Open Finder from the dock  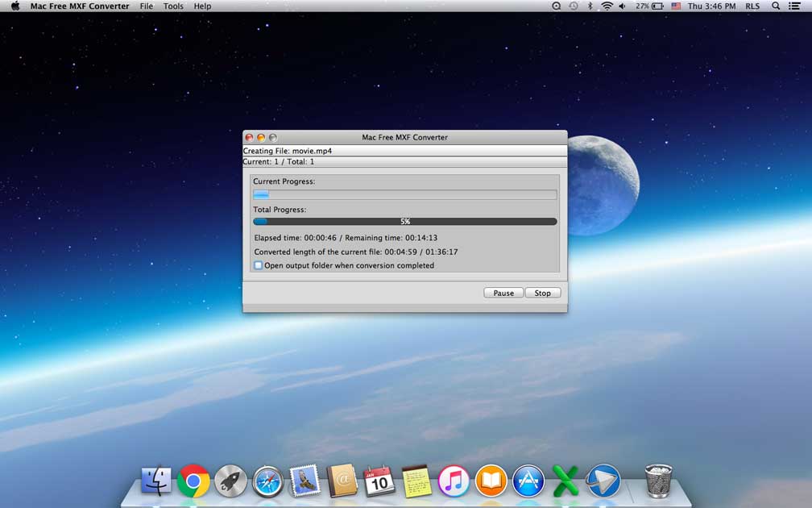156,481
